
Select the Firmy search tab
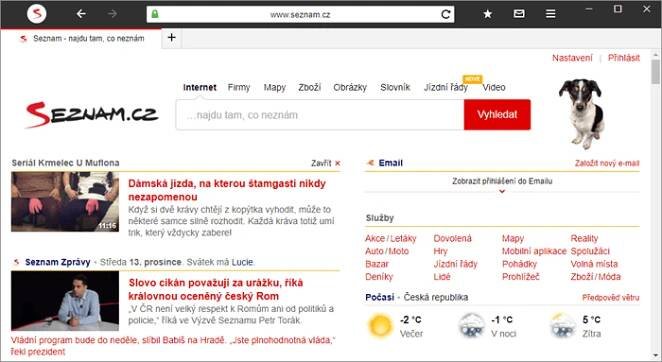tap(239, 87)
